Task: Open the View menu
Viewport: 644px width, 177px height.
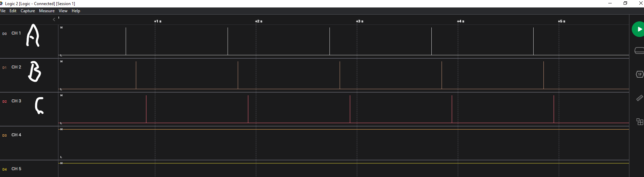Action: 63,11
